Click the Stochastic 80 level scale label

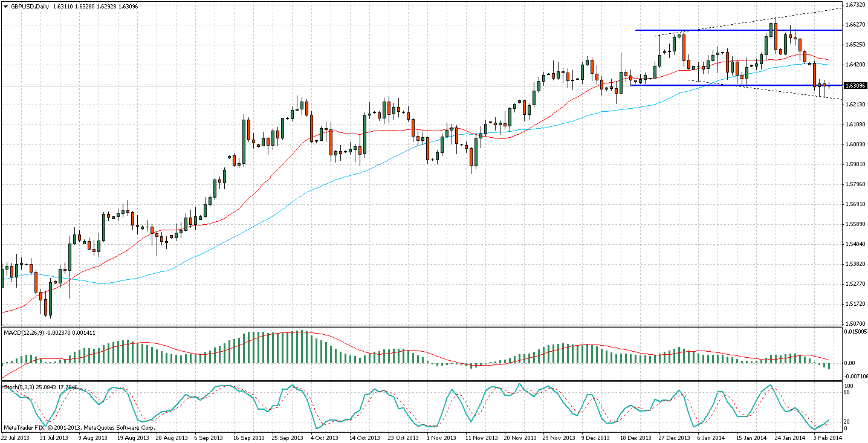click(848, 393)
